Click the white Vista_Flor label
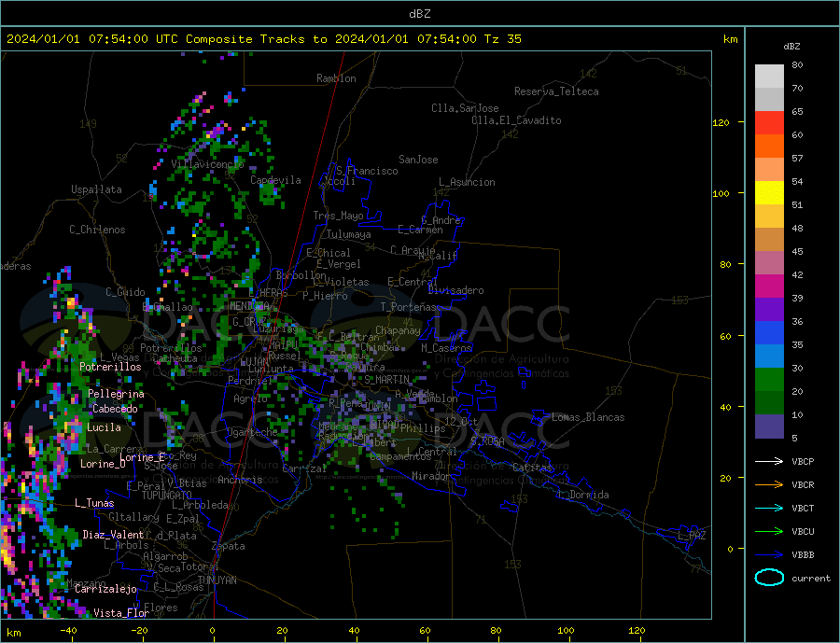 (x=121, y=613)
